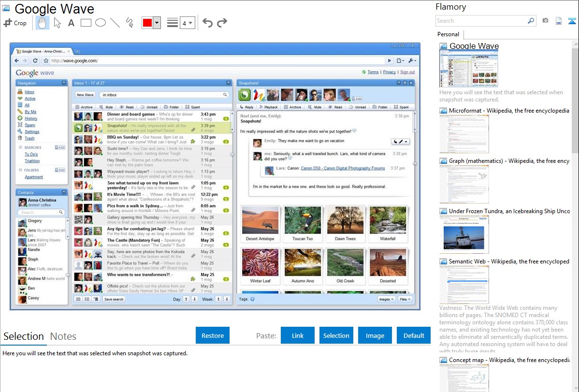The height and width of the screenshot is (392, 579).
Task: Click the line thickness icon
Action: tap(173, 23)
